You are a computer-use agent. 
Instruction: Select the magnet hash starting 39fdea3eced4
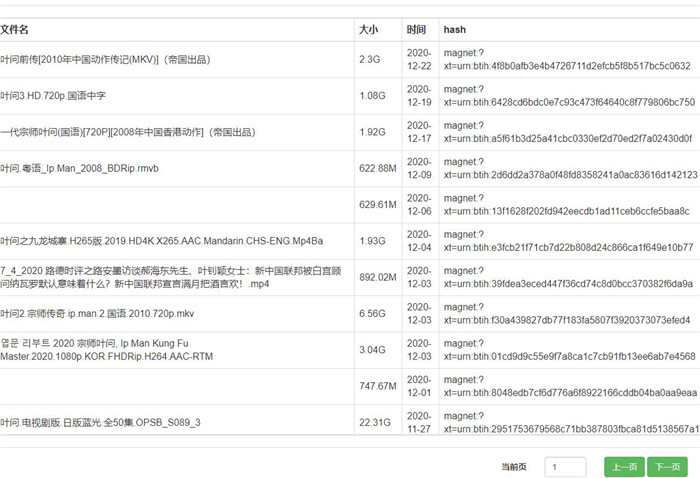click(568, 277)
